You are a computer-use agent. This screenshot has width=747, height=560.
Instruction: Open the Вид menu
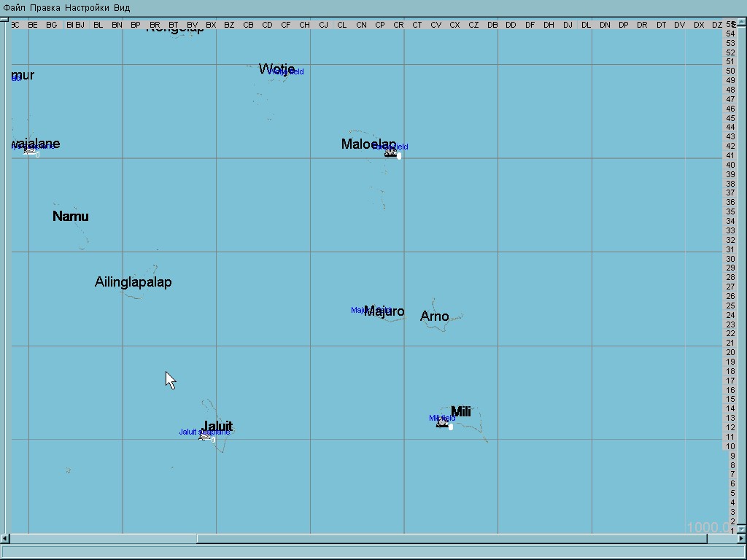point(122,7)
